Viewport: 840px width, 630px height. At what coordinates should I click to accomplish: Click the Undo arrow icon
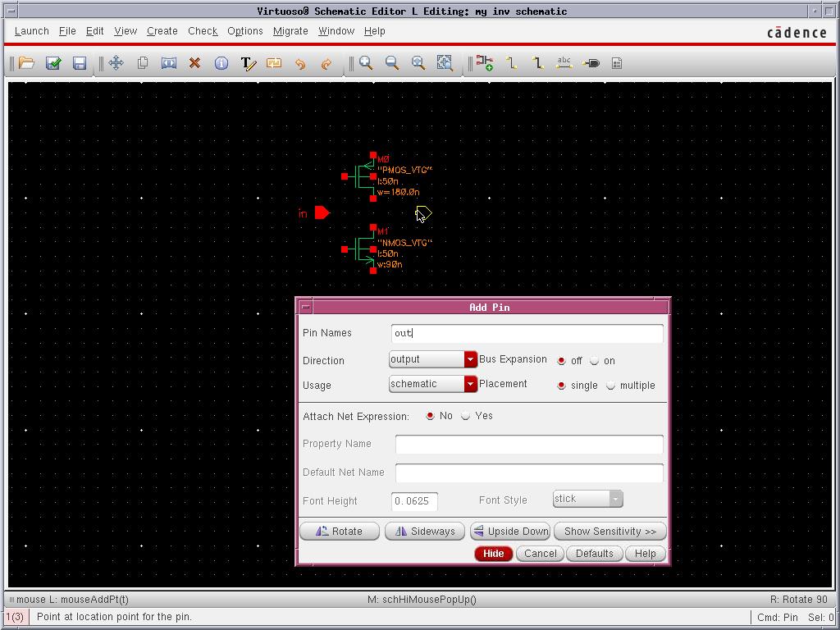coord(300,64)
